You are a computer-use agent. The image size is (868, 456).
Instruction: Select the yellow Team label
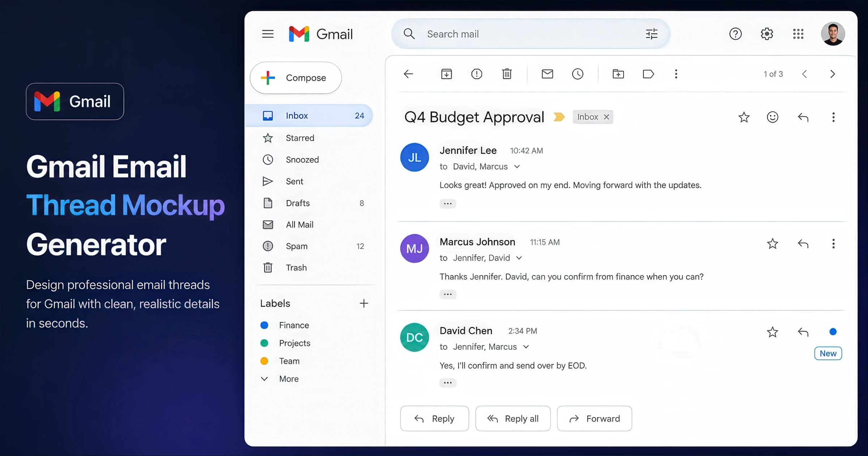280,361
